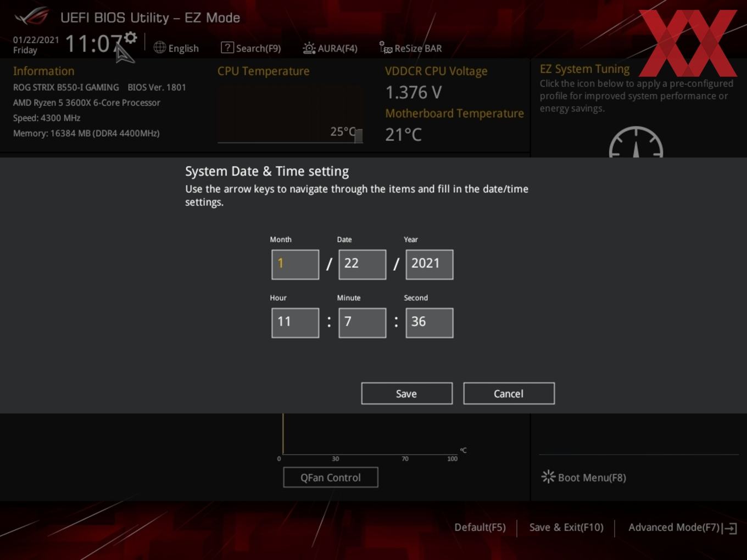The width and height of the screenshot is (747, 560).
Task: Click the 21°C motherboard temperature value
Action: (x=404, y=135)
